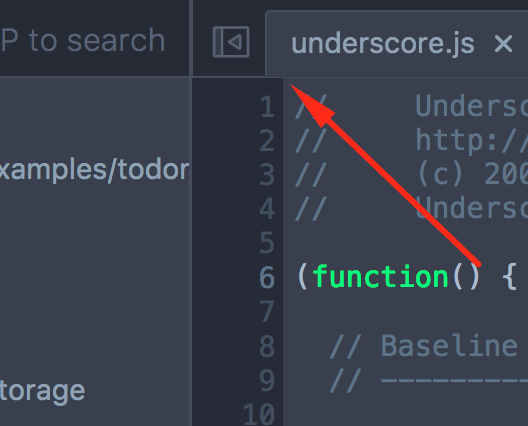Click the green function keyword on line 6

(x=381, y=276)
